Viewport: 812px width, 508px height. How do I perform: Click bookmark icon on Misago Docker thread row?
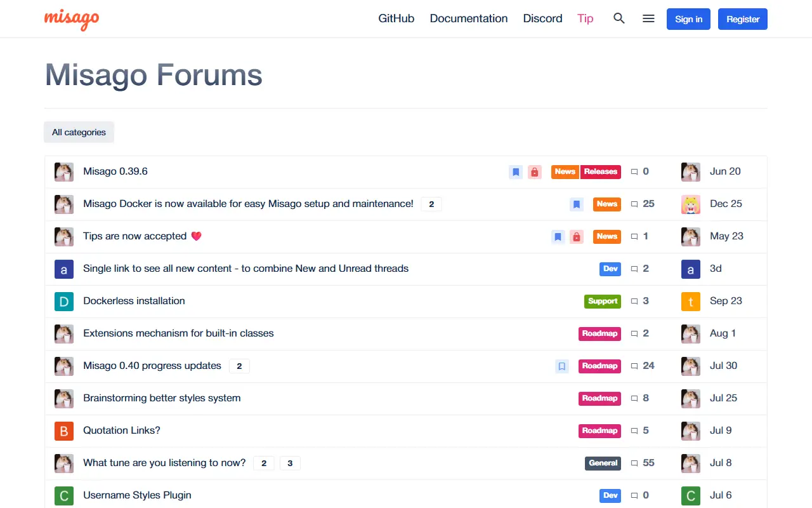(577, 204)
